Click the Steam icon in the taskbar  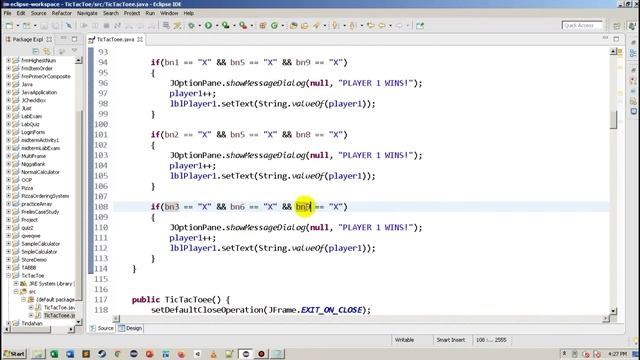(102, 354)
